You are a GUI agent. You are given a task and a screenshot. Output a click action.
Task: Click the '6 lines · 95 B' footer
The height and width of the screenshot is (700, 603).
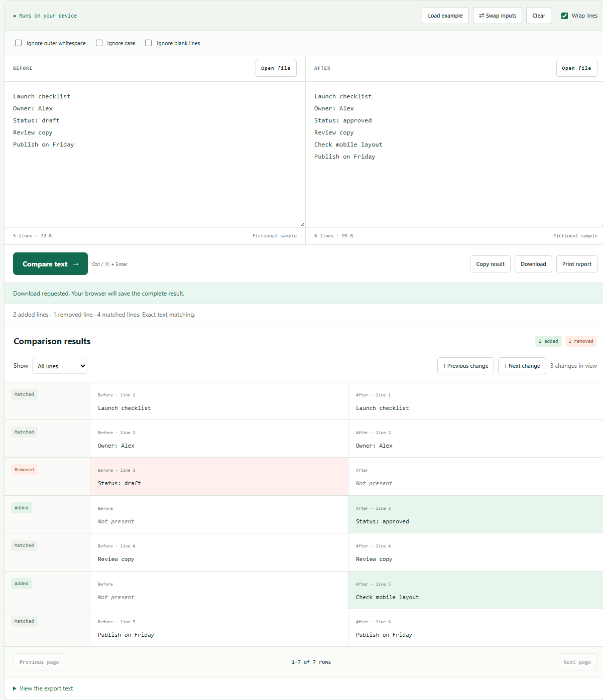coord(333,236)
